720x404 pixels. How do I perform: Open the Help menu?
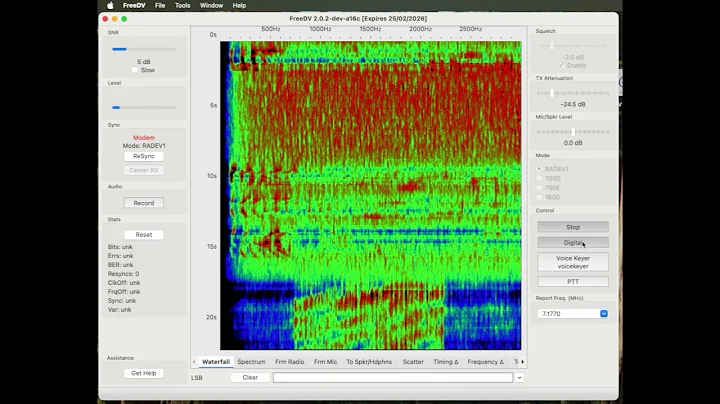click(x=239, y=6)
